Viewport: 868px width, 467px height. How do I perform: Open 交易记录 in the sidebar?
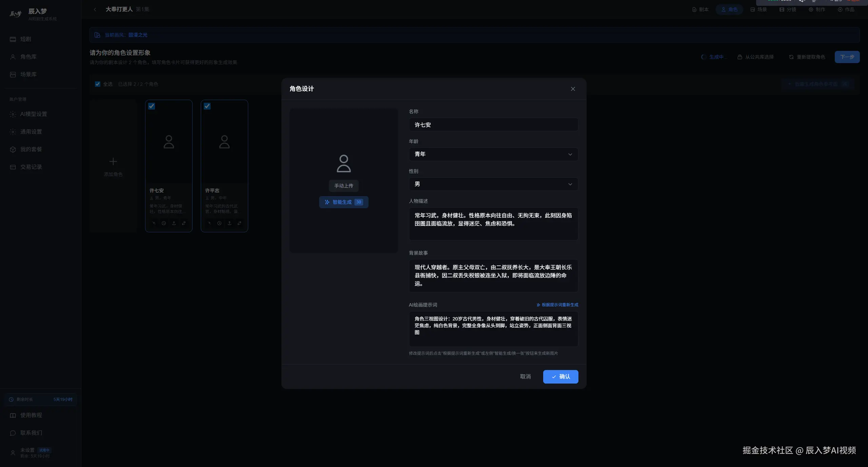click(31, 167)
